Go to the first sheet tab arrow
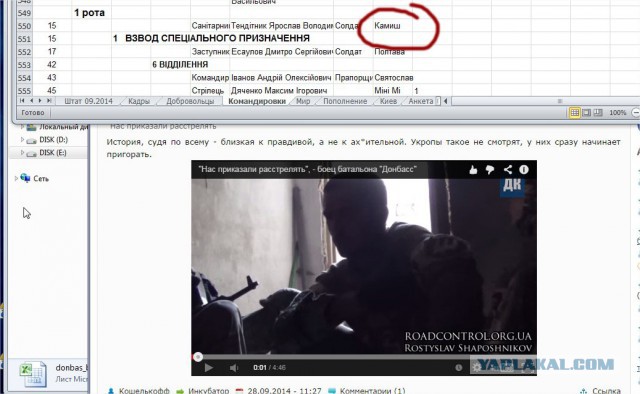Viewport: 640px width, 394px height. [x=22, y=101]
